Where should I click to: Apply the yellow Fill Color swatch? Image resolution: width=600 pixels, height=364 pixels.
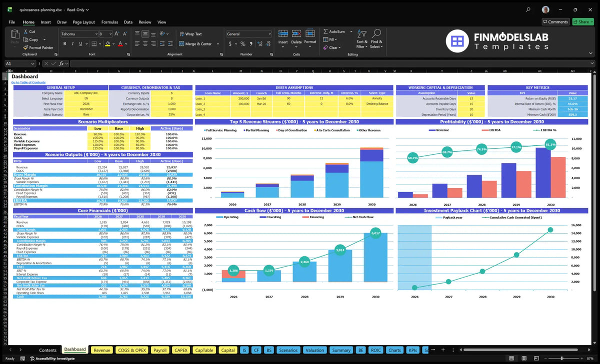pos(107,44)
